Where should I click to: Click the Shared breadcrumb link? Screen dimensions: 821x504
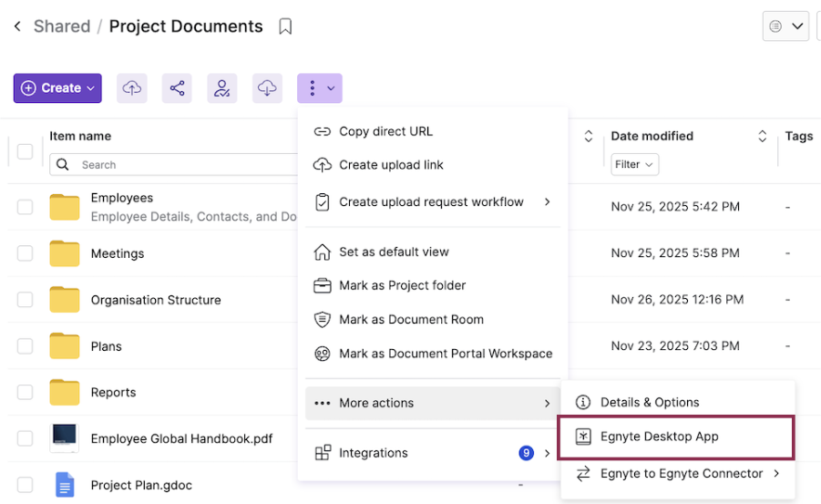[x=62, y=26]
